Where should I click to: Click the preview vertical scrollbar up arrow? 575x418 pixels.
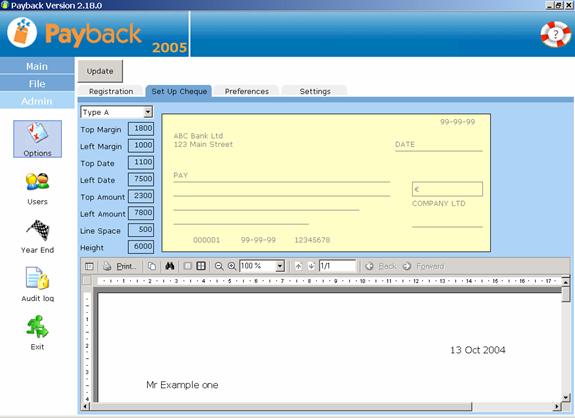pos(566,282)
